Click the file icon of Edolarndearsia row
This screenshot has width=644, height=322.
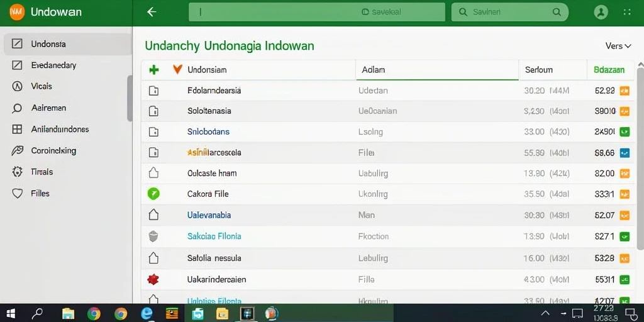pos(153,91)
